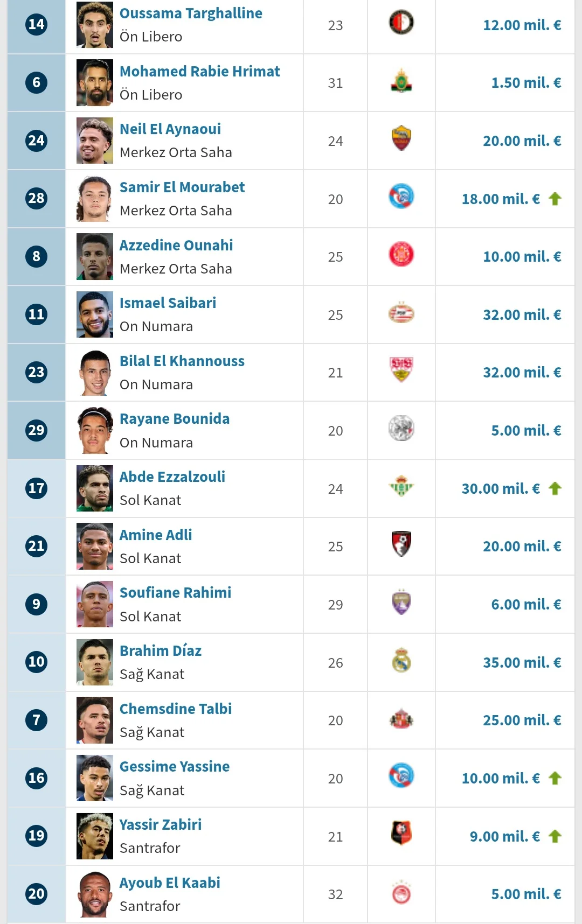Open Mohamed Rabie Hrimat's 1.50 mil. € market value
582x924 pixels.
coord(526,83)
